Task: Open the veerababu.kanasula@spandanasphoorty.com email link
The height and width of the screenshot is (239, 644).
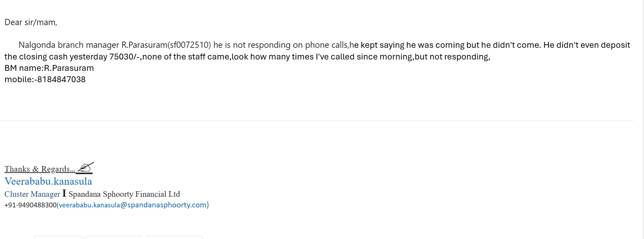Action: coord(133,205)
